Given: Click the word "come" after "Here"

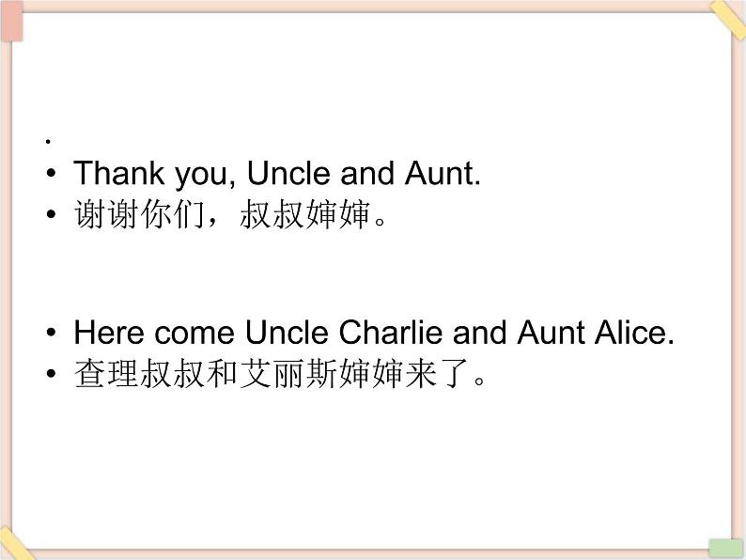Looking at the screenshot, I should pos(194,333).
